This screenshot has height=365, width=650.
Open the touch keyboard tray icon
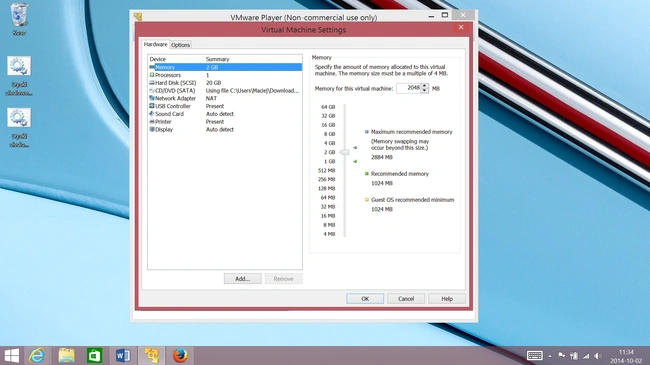535,355
